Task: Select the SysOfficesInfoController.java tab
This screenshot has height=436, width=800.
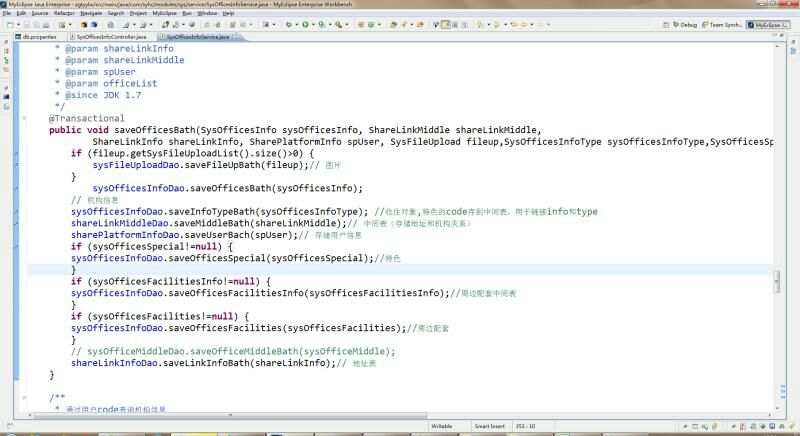Action: (x=110, y=35)
